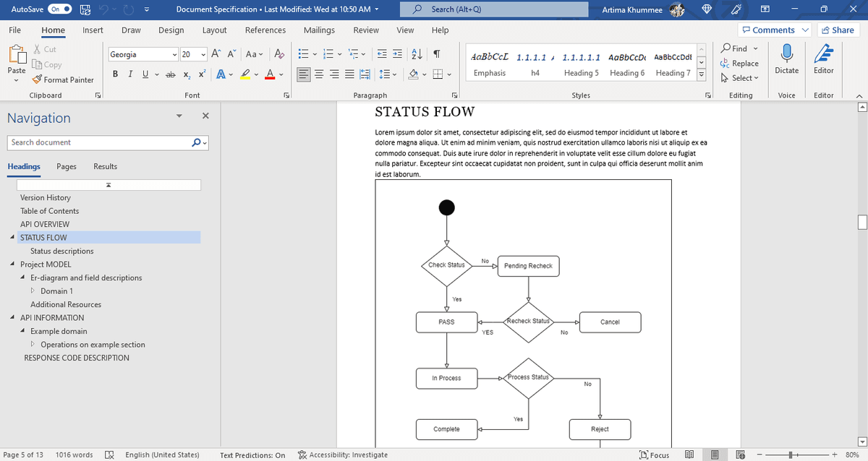The width and height of the screenshot is (868, 461).
Task: Toggle Italic text formatting
Action: 132,74
